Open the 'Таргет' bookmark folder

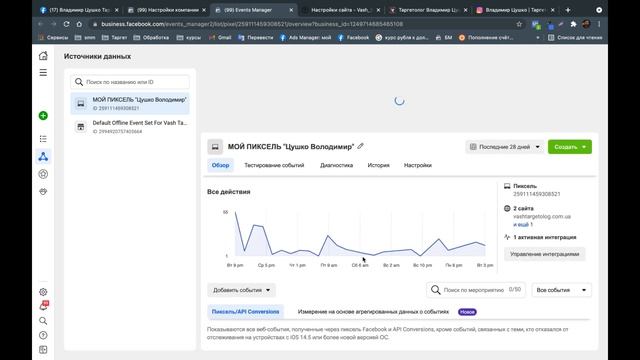click(115, 38)
